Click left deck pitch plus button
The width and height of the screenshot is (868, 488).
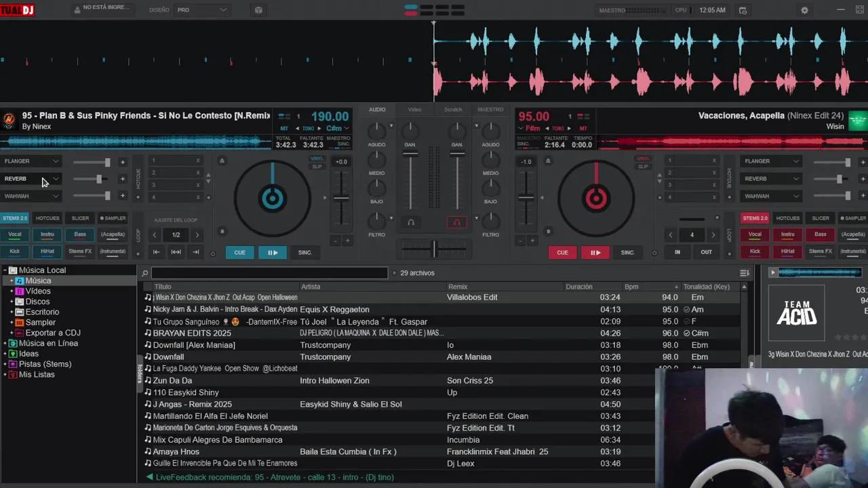click(348, 241)
